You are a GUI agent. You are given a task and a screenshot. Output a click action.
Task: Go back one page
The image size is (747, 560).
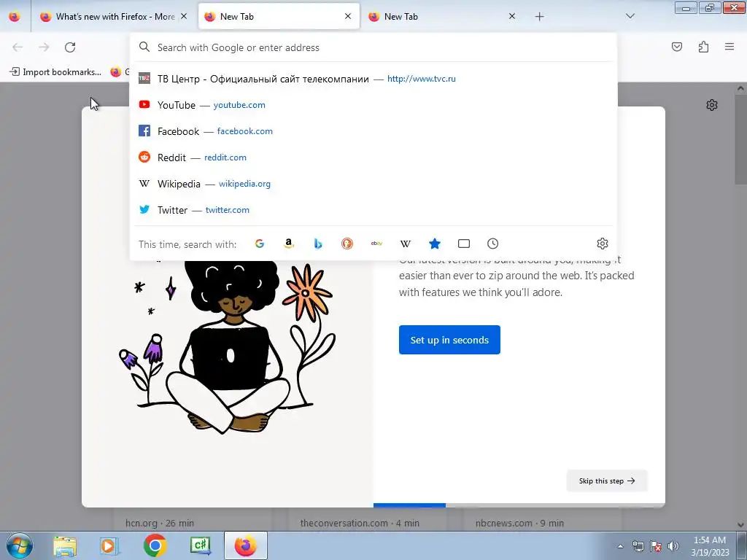click(18, 47)
